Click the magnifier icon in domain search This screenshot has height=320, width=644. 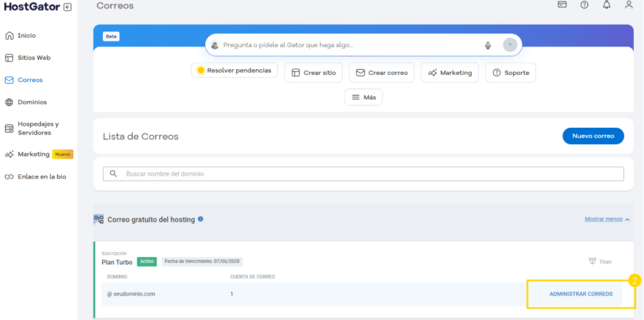coord(114,174)
